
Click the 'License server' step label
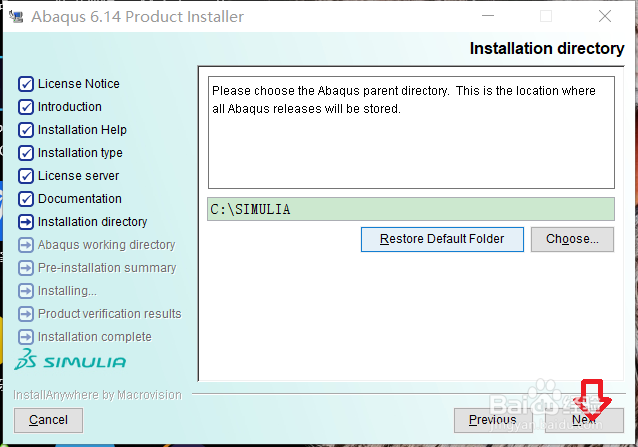(x=78, y=176)
